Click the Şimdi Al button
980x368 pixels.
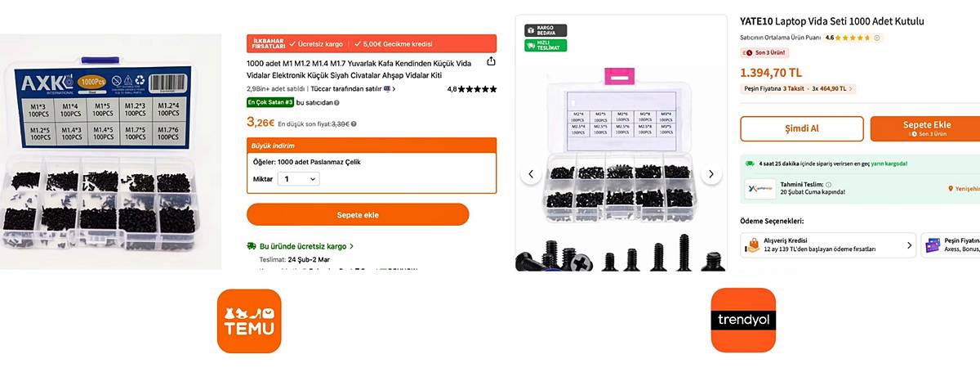(x=802, y=128)
